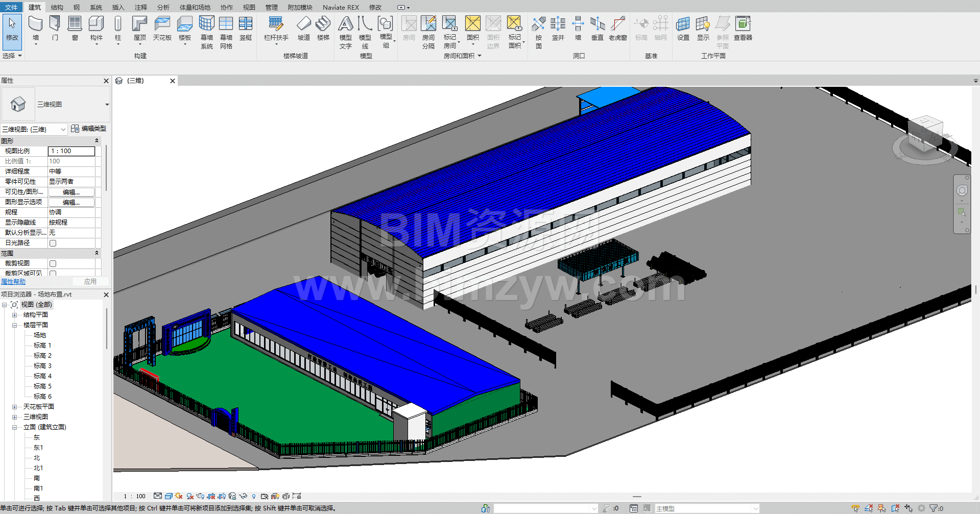Select the Tag Room (标记房间) tool
The height and width of the screenshot is (514, 980).
(x=450, y=32)
